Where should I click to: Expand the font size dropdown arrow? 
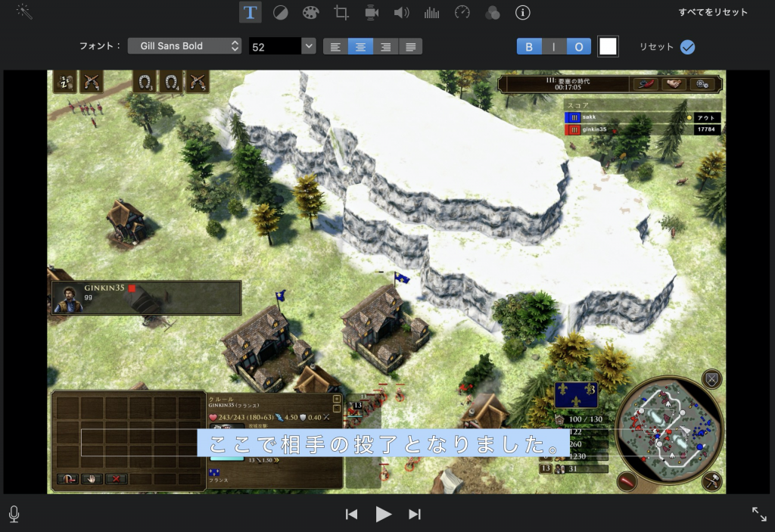tap(309, 46)
